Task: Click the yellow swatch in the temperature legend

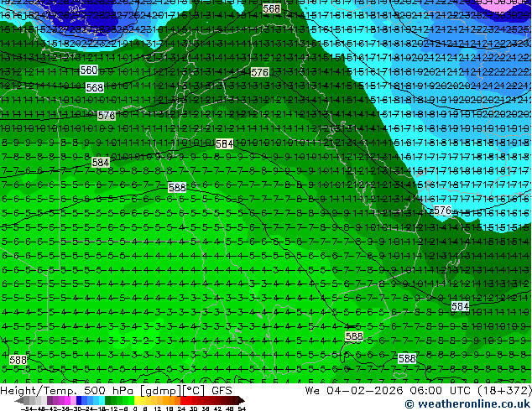Action: (137, 400)
